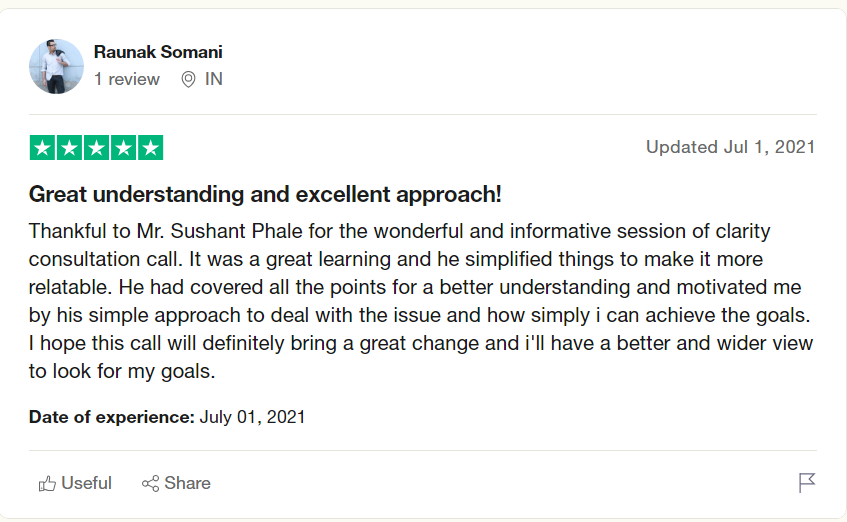Click the thumbs-up icon beside Useful
Viewport: 847px width, 522px height.
pyautogui.click(x=47, y=484)
